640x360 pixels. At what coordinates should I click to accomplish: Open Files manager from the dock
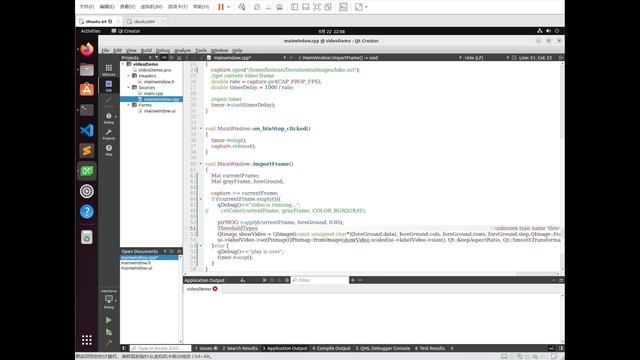tap(87, 70)
